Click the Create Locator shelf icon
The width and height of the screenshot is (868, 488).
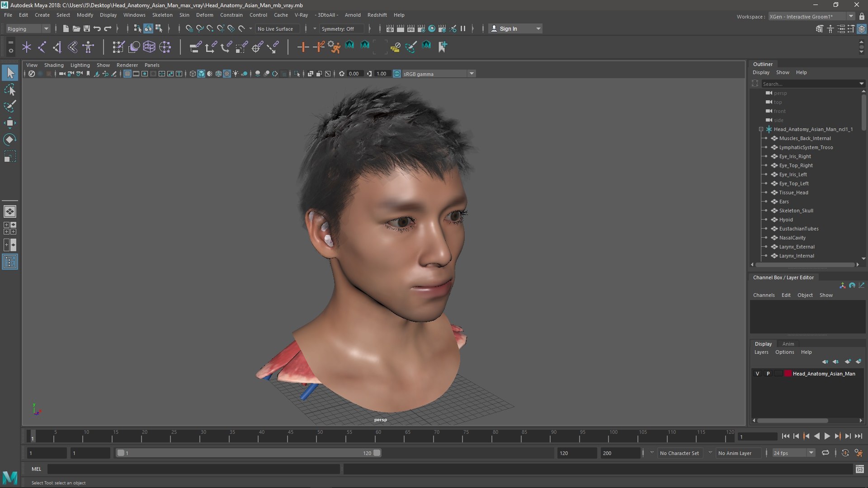(x=26, y=47)
